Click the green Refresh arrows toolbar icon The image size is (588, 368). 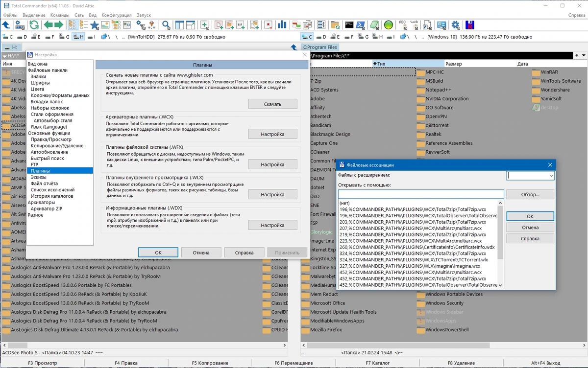(34, 25)
